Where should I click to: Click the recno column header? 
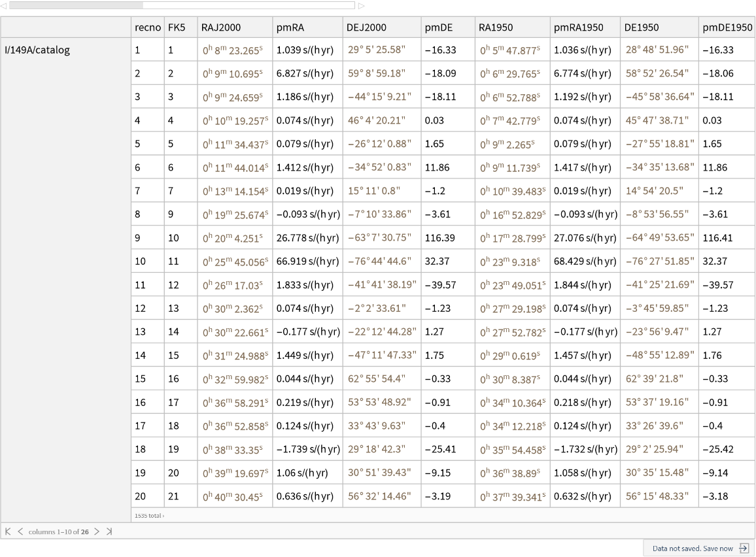(x=146, y=27)
